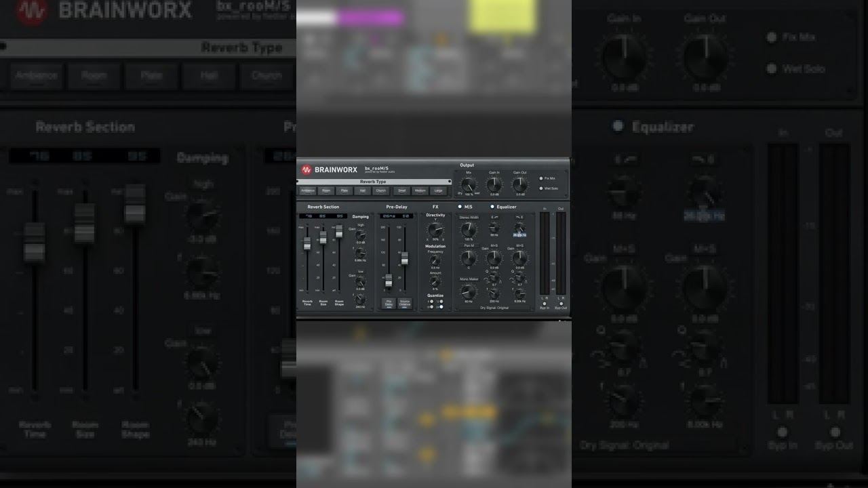Click the Stereo Width value 120 %
This screenshot has width=868, height=488.
[x=469, y=239]
